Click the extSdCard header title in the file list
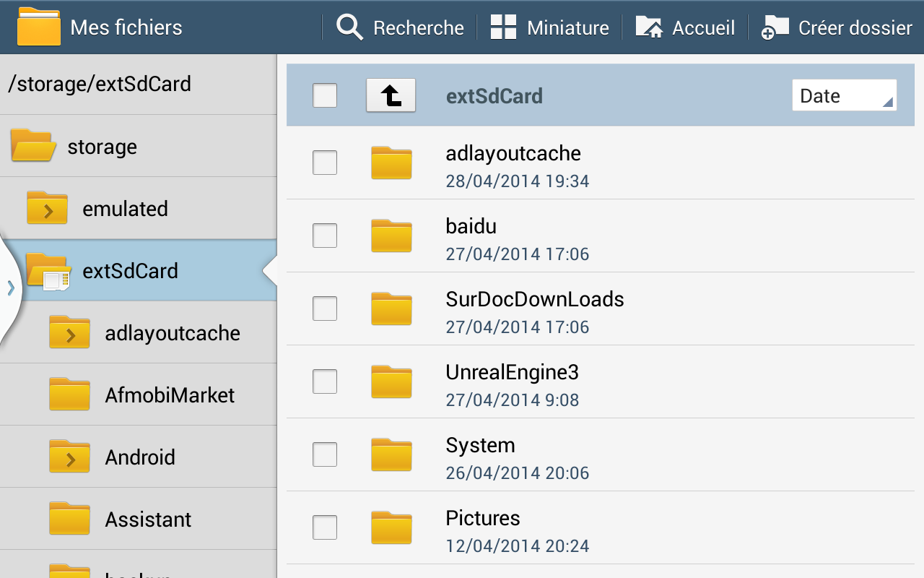The image size is (924, 578). 494,96
